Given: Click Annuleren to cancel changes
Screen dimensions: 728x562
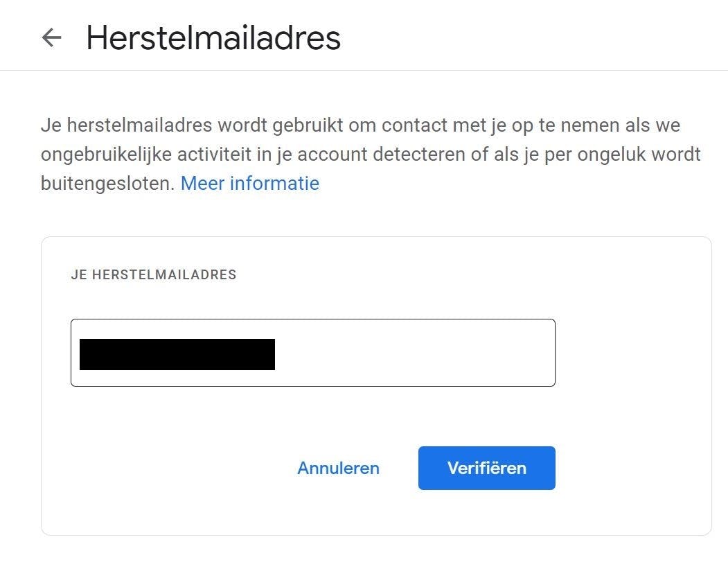Looking at the screenshot, I should (x=338, y=468).
